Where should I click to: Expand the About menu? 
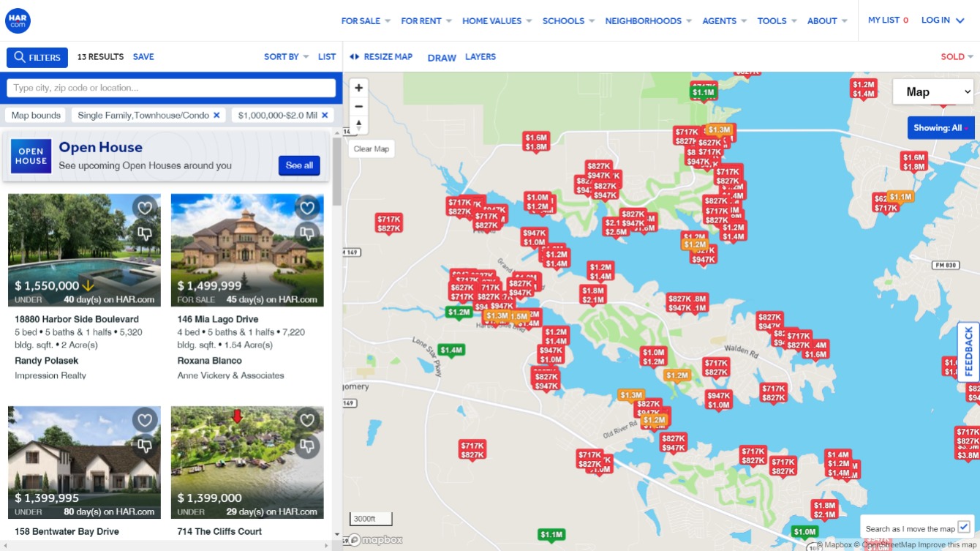[x=827, y=21]
